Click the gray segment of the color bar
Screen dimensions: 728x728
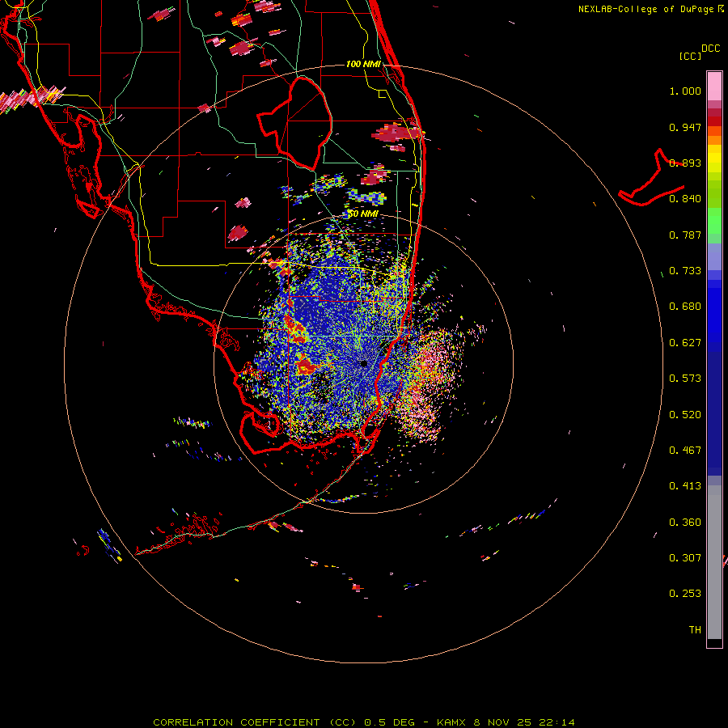click(714, 562)
